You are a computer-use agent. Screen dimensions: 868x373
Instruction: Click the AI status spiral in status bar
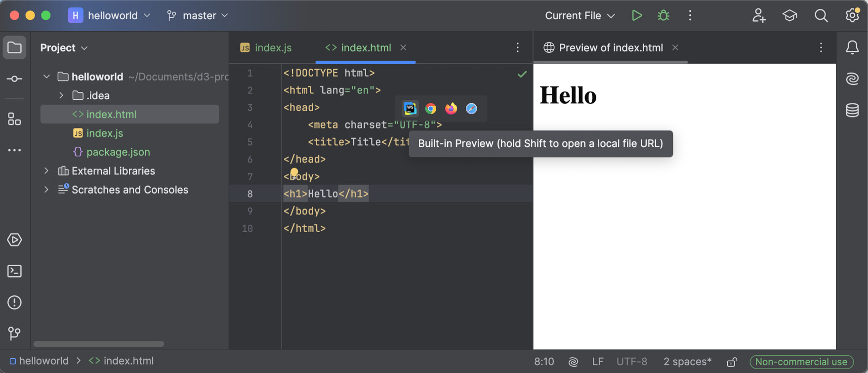coord(573,362)
